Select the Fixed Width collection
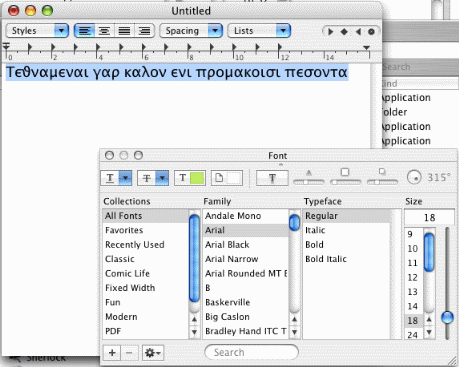The image size is (459, 367). point(146,288)
